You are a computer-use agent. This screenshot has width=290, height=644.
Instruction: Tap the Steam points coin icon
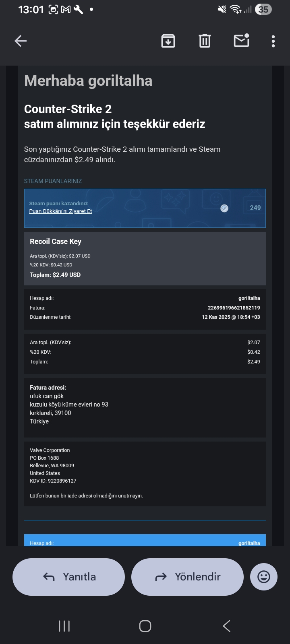coord(224,208)
